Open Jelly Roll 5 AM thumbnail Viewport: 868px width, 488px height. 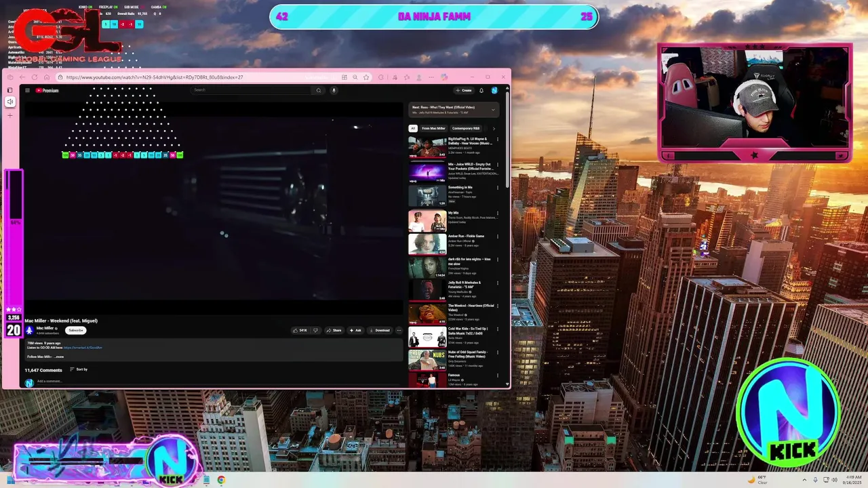click(427, 290)
